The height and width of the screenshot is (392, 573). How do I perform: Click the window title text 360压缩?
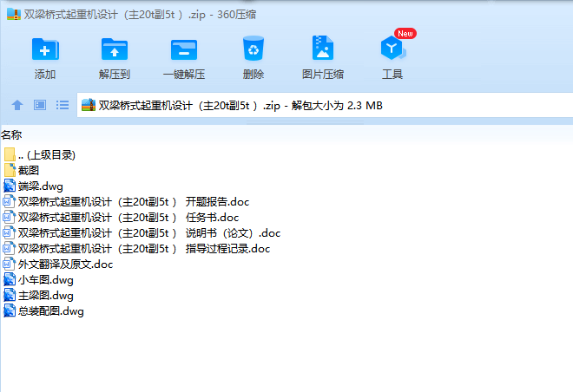(236, 15)
